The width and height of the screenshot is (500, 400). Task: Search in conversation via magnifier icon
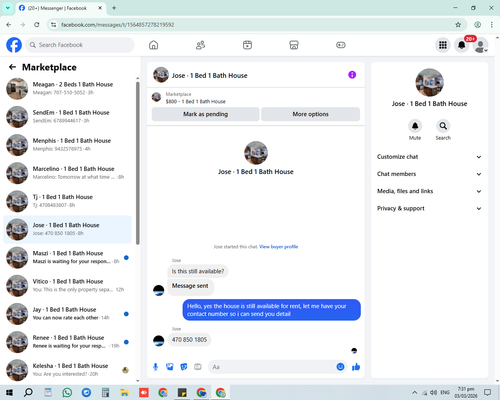pos(443,126)
